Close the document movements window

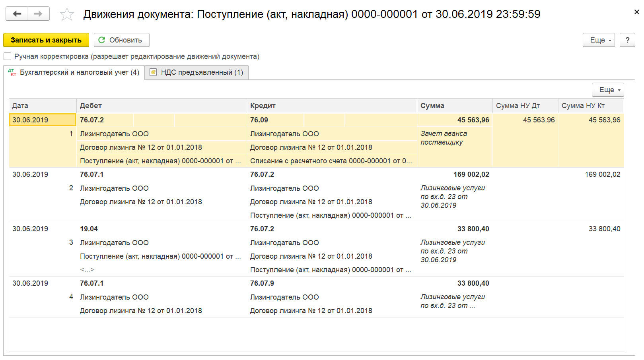[636, 12]
